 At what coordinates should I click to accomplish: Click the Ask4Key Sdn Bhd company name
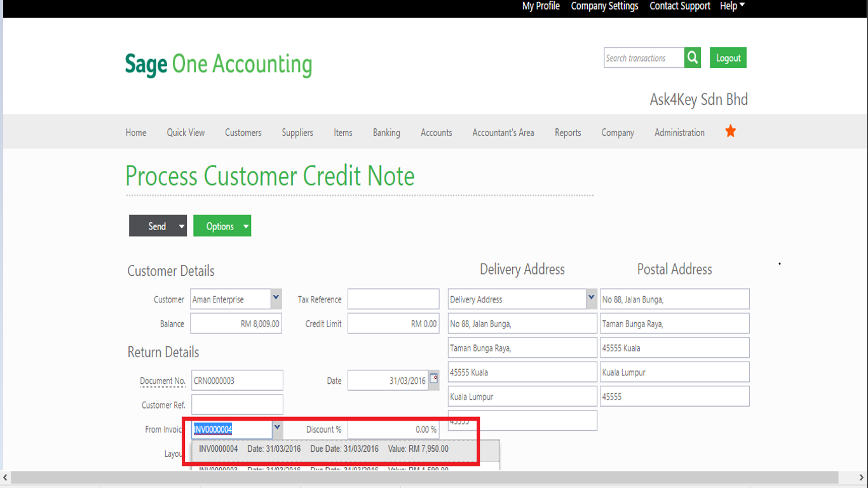[x=699, y=100]
